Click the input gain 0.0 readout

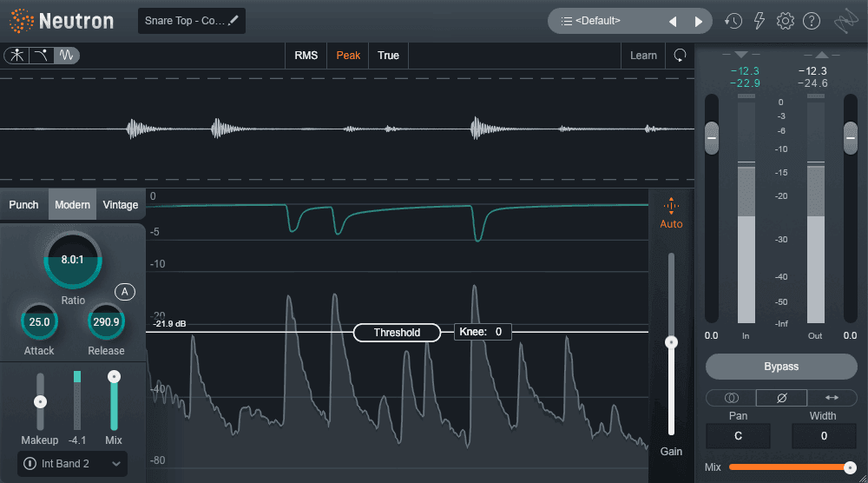712,335
